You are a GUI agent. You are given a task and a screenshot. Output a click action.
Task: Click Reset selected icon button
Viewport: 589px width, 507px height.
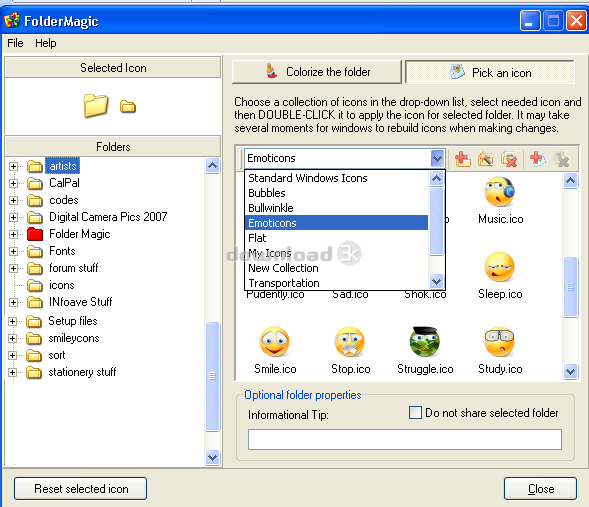(80, 489)
